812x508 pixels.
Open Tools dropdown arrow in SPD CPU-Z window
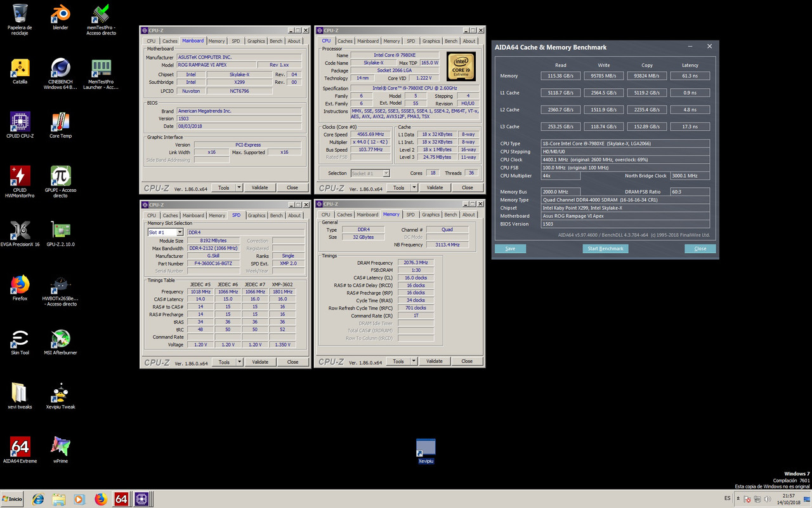click(240, 362)
